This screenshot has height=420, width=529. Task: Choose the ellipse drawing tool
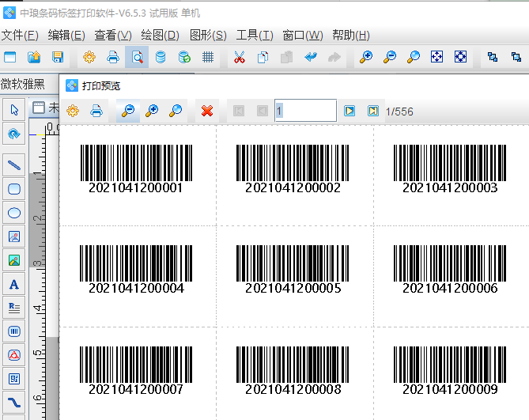click(x=13, y=213)
